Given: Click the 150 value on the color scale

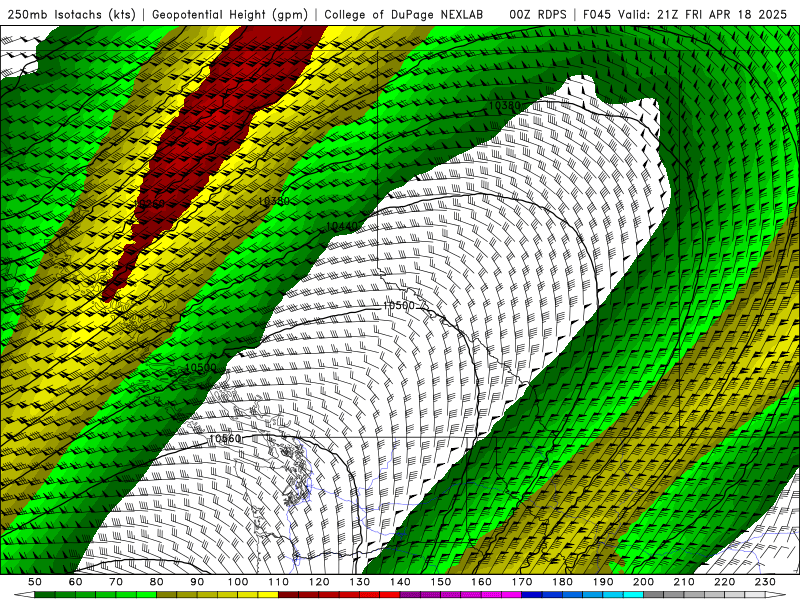Looking at the screenshot, I should click(x=441, y=582).
